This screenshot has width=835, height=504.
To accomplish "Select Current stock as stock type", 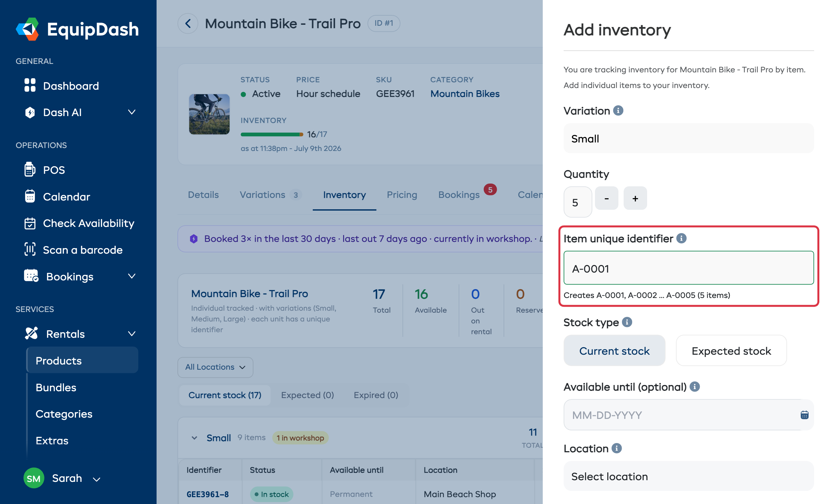I will pyautogui.click(x=615, y=350).
